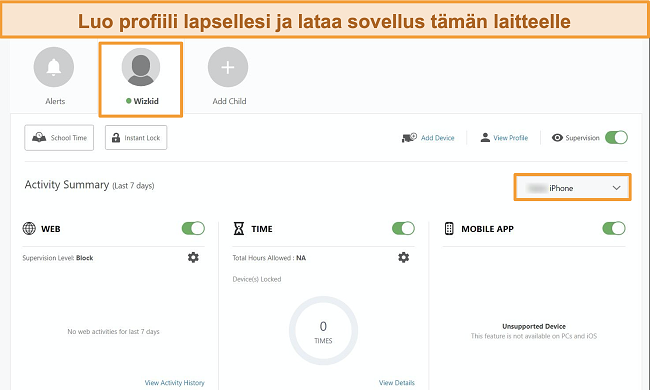Select the Wizkid child profile avatar
This screenshot has height=390, width=650.
141,67
